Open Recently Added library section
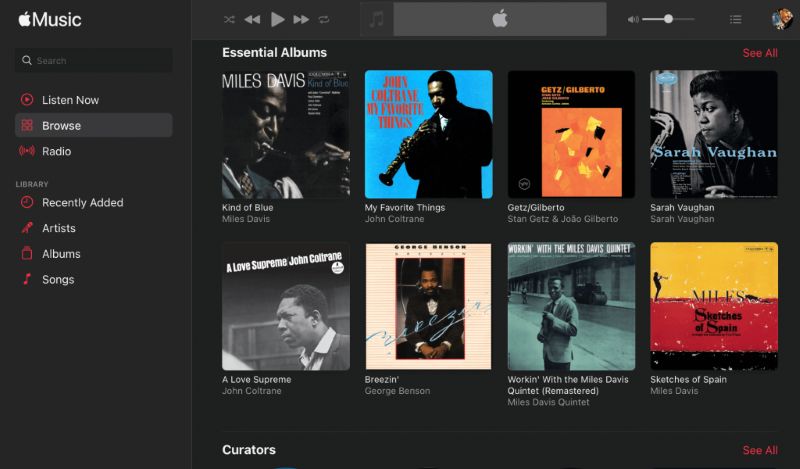This screenshot has width=800, height=469. click(x=93, y=202)
